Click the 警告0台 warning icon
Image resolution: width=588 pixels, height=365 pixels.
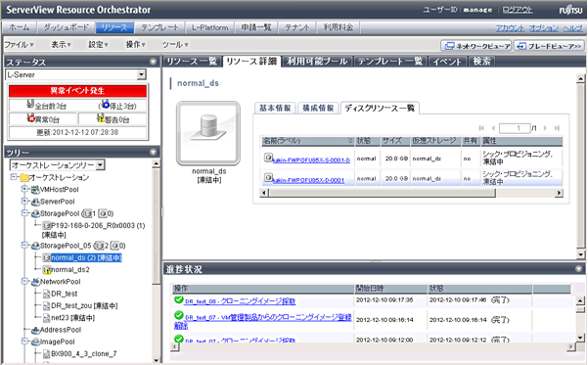click(x=101, y=118)
